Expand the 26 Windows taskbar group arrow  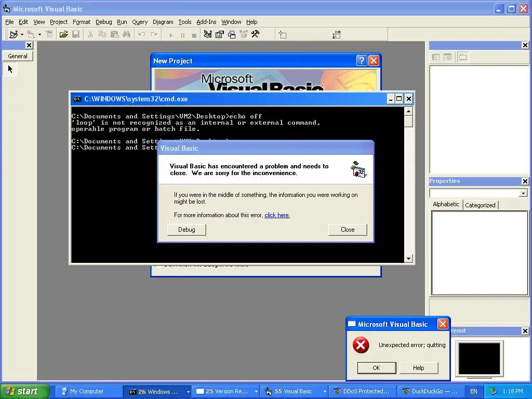(188, 392)
